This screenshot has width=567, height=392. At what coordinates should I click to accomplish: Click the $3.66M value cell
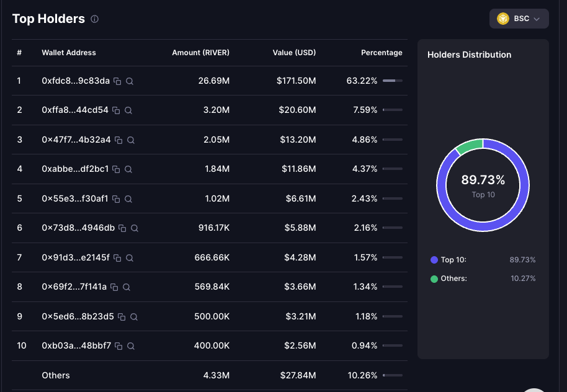coord(300,287)
